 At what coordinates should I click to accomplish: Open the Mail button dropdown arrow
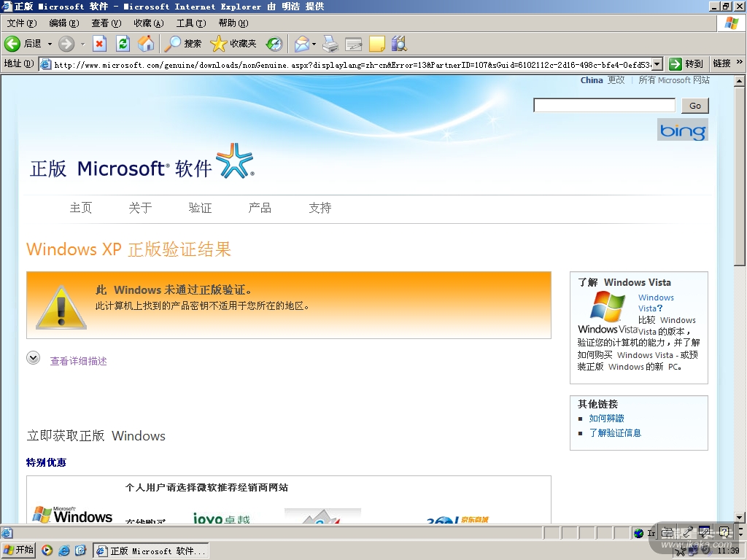(x=314, y=44)
